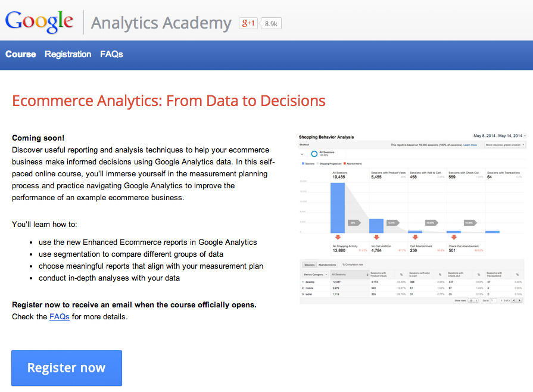Click red arrow above No Cart Addition

click(x=376, y=238)
